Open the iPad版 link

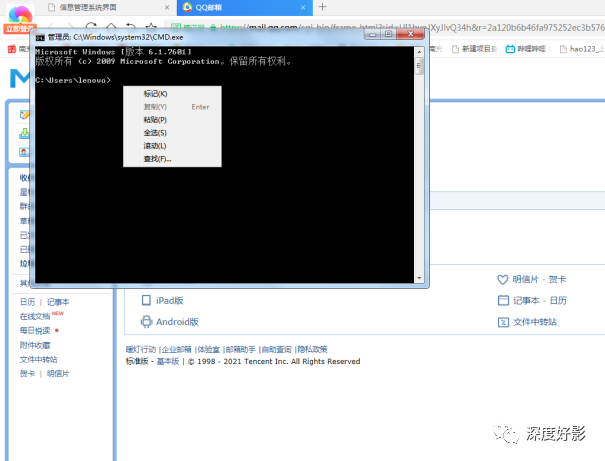tap(169, 301)
